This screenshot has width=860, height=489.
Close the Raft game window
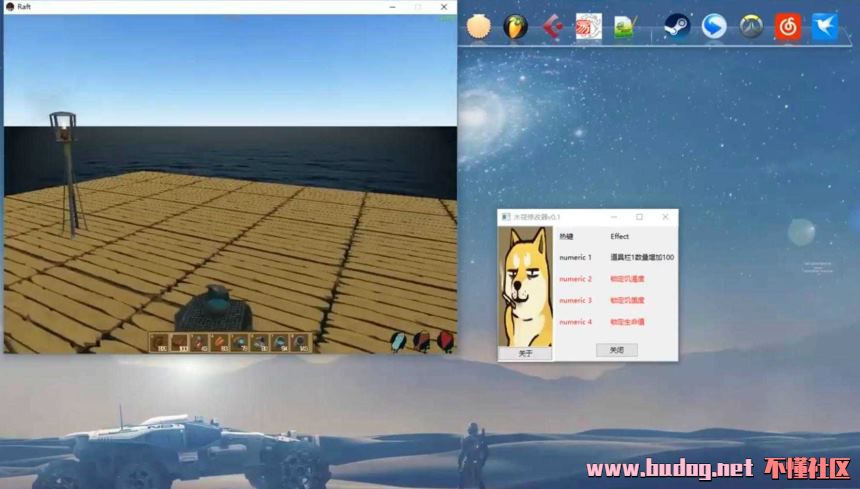(x=444, y=7)
